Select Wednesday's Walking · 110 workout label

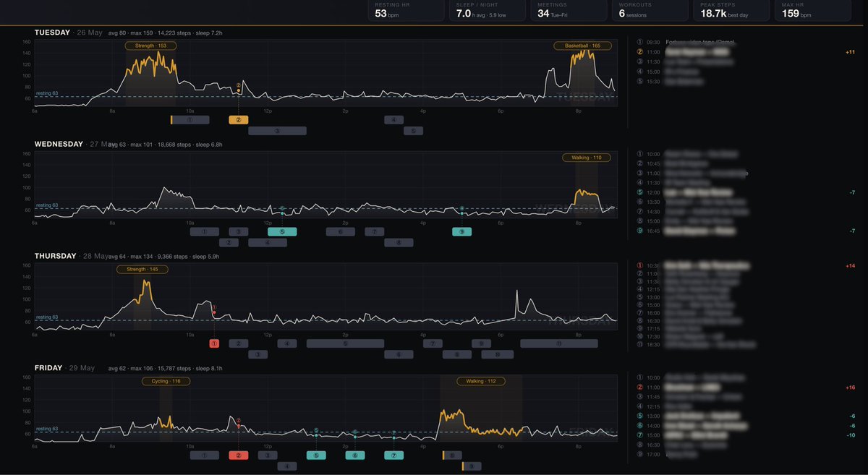tap(587, 158)
